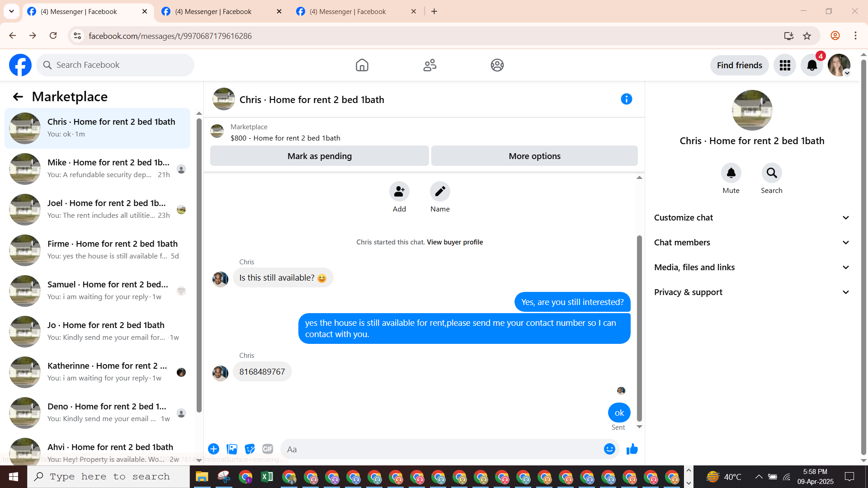
Task: Open Deno Home for rent conversation
Action: click(x=97, y=413)
